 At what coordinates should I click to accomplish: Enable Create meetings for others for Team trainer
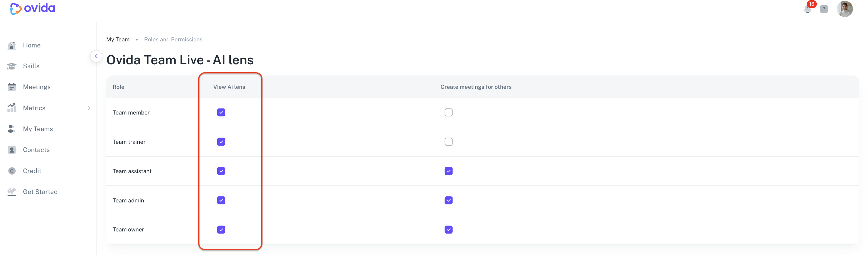[449, 142]
